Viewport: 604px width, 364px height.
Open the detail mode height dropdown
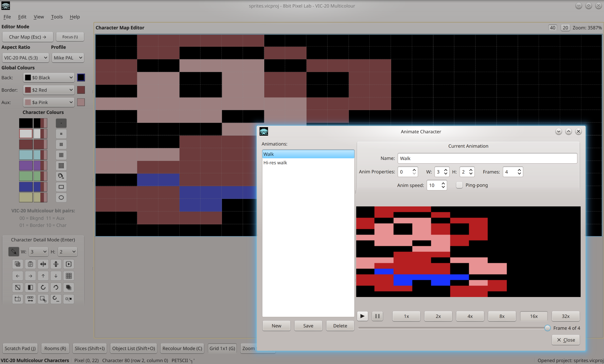pyautogui.click(x=67, y=252)
